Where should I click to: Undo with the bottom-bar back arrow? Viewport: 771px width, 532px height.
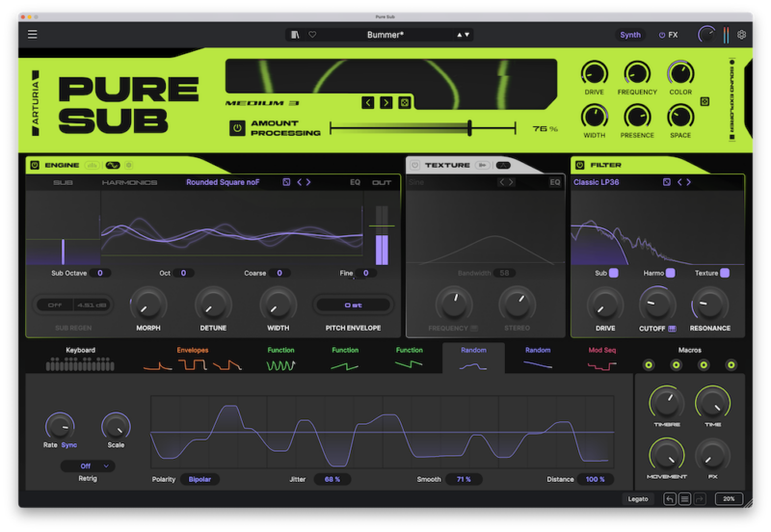[669, 499]
